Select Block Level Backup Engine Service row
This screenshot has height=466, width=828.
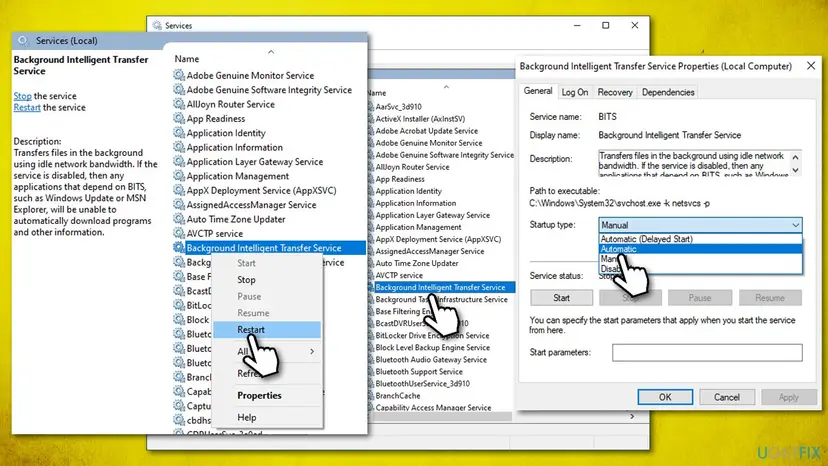click(x=432, y=348)
